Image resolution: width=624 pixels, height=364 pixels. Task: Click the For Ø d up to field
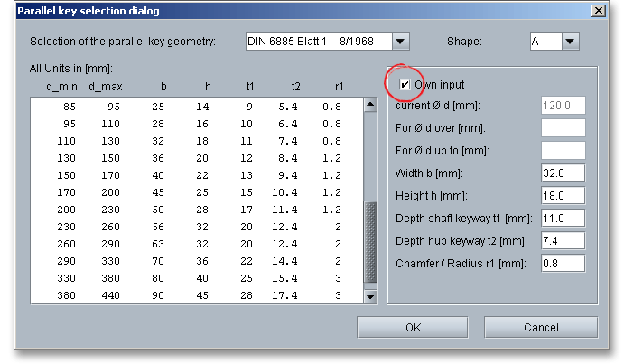(x=563, y=151)
